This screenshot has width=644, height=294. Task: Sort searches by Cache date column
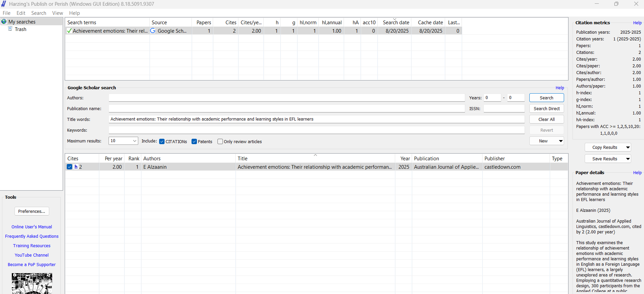[428, 22]
